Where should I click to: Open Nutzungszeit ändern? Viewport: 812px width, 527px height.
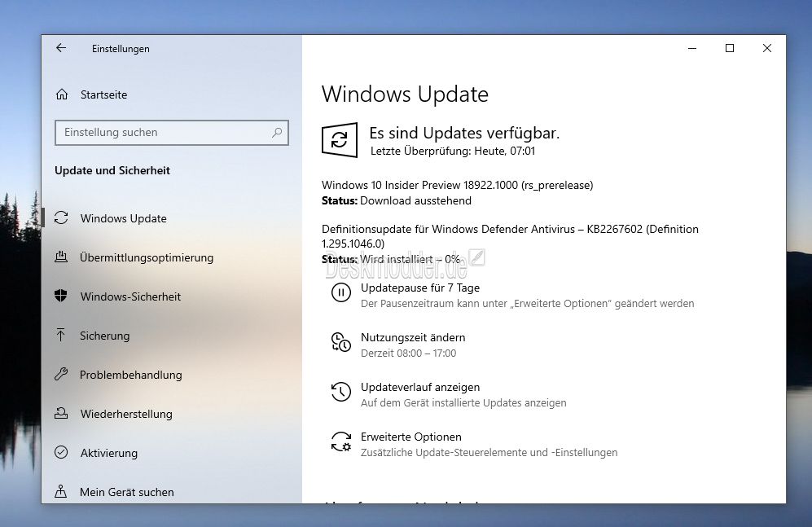click(x=413, y=337)
